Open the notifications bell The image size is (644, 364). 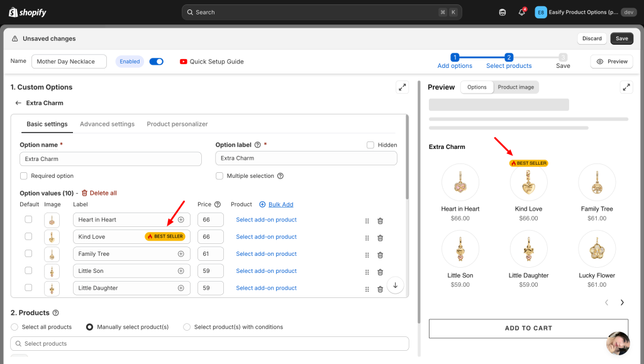(521, 13)
